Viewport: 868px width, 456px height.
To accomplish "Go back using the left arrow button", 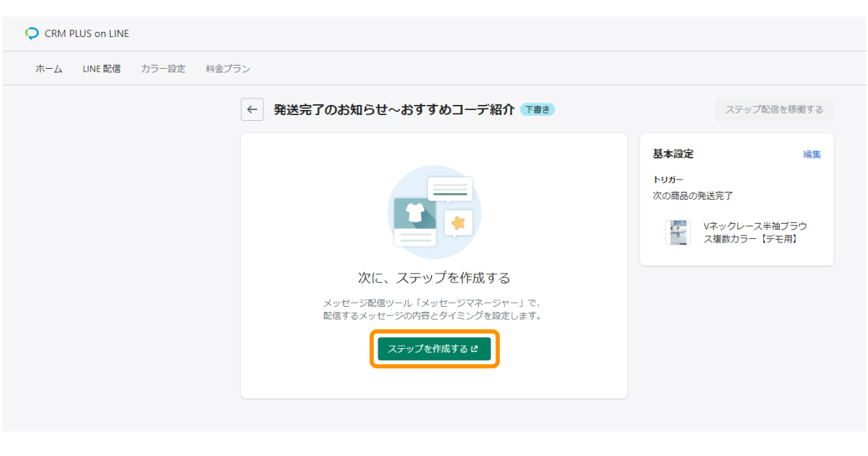I will pos(252,110).
